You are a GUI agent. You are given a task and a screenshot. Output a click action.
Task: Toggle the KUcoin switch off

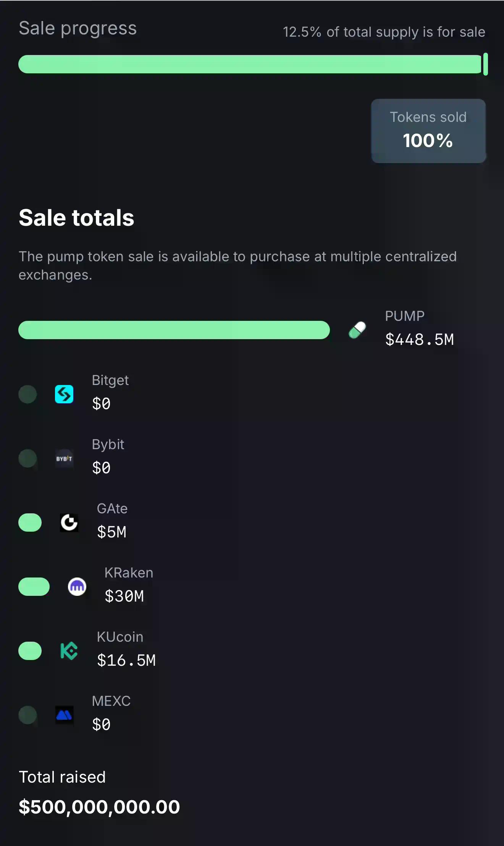pyautogui.click(x=31, y=651)
